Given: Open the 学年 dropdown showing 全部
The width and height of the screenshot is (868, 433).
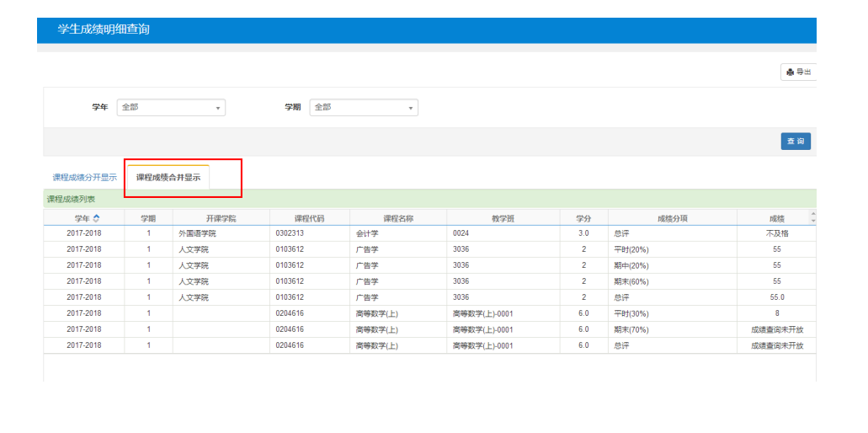Looking at the screenshot, I should [171, 108].
